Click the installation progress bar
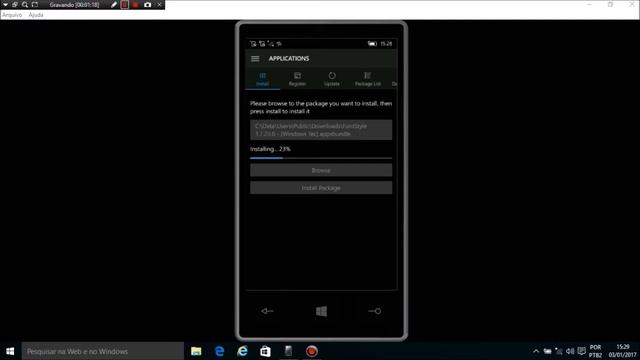 321,158
